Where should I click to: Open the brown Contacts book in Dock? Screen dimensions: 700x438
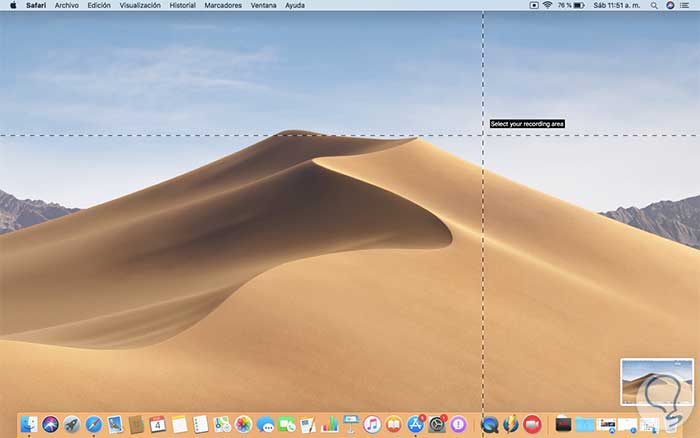coord(136,424)
